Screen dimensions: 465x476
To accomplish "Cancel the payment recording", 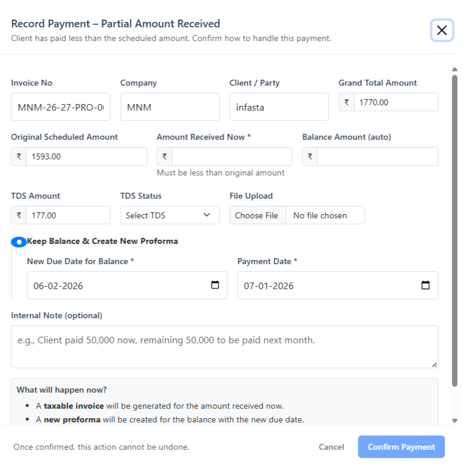I will tap(331, 447).
